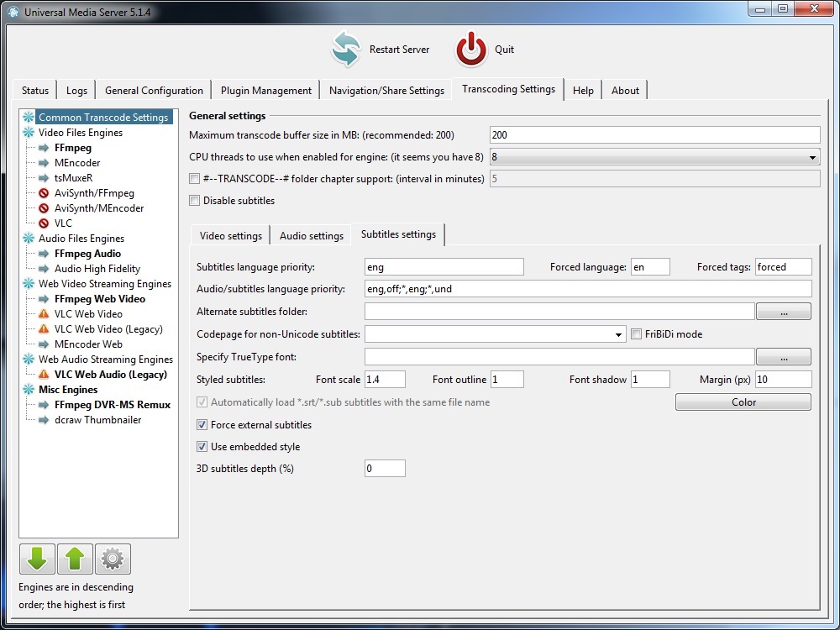Switch to the Logs tab
Screen dimensions: 840x630
click(76, 91)
